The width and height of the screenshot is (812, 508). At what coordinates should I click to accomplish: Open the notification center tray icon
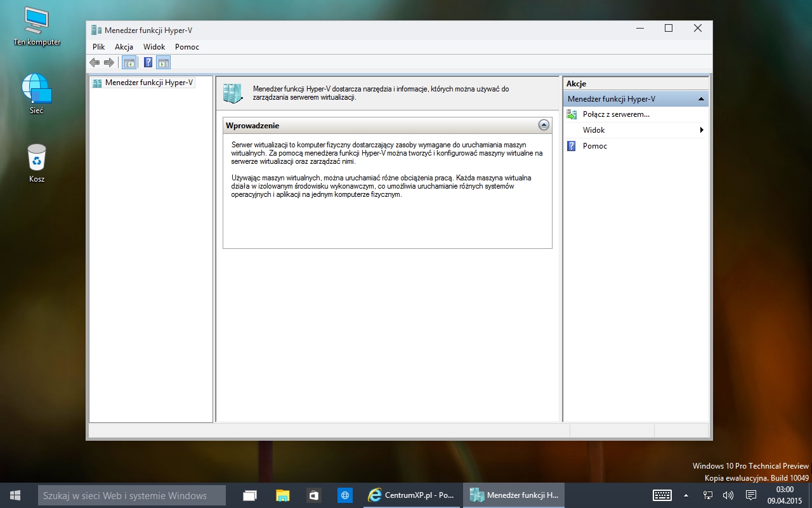[x=751, y=495]
